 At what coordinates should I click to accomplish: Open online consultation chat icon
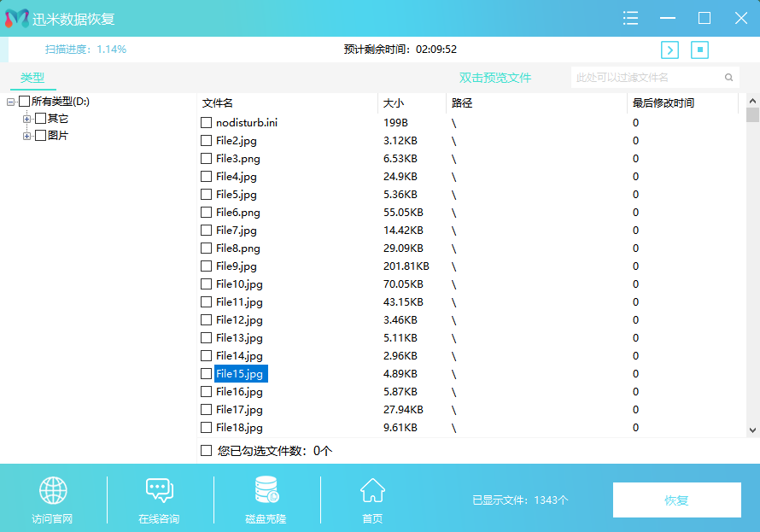[x=159, y=490]
